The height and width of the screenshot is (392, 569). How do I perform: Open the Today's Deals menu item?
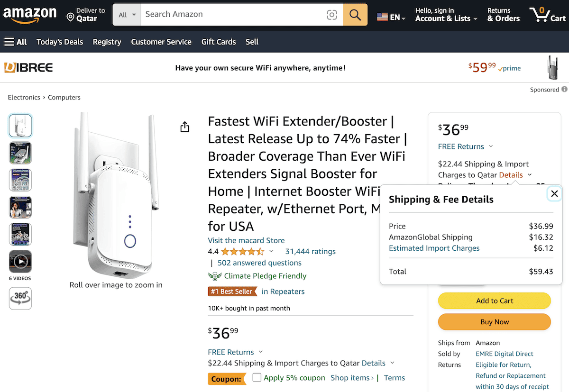point(60,42)
